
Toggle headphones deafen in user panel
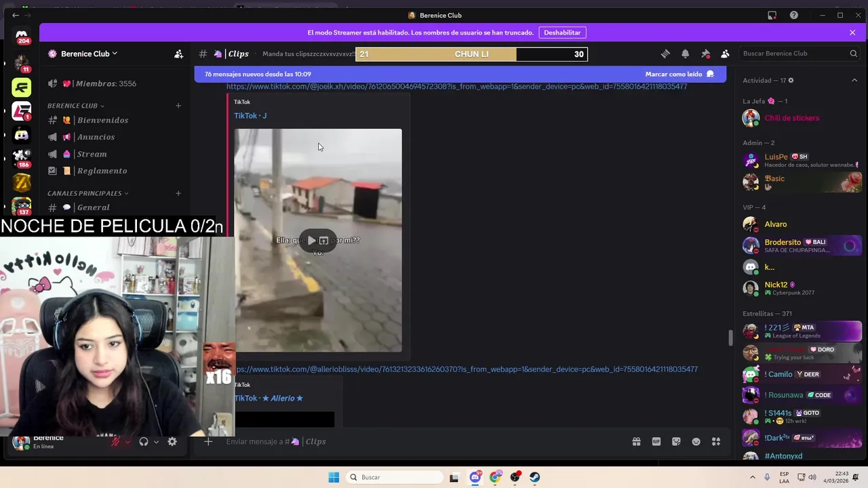pos(144,441)
